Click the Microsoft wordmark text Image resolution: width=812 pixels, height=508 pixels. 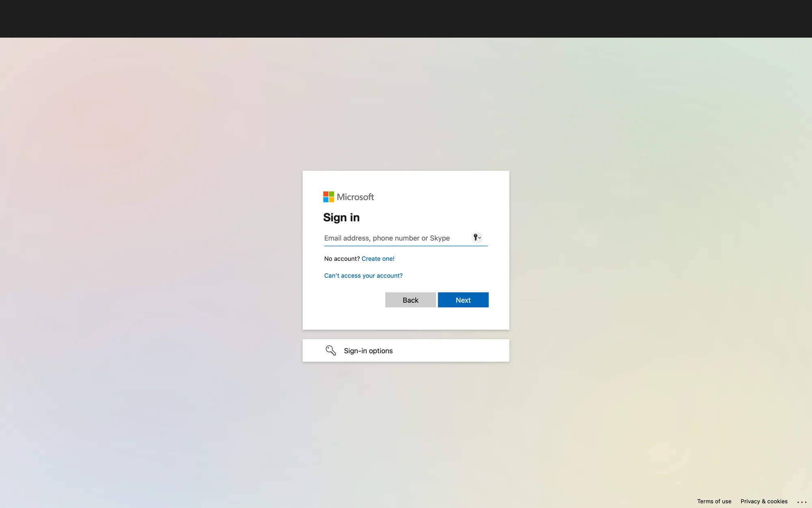pos(355,197)
